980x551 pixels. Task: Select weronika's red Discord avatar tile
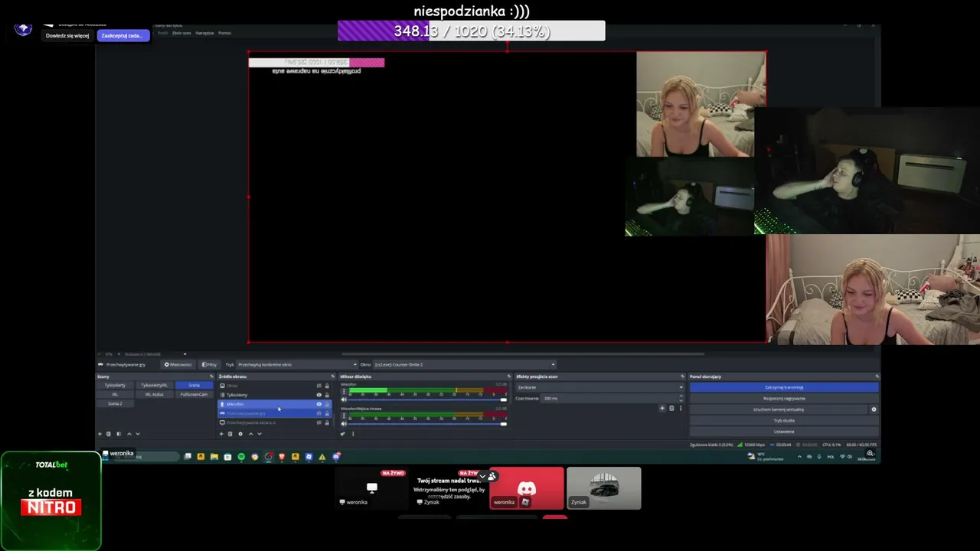click(527, 488)
